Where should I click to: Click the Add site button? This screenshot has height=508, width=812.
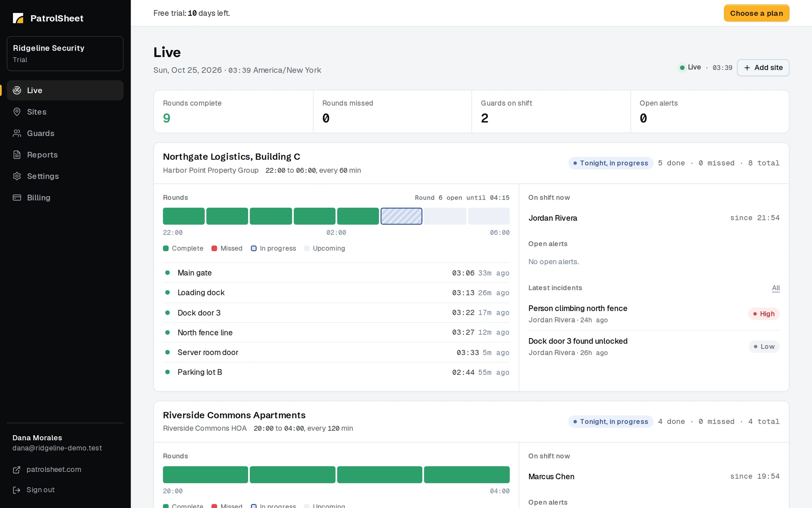763,68
